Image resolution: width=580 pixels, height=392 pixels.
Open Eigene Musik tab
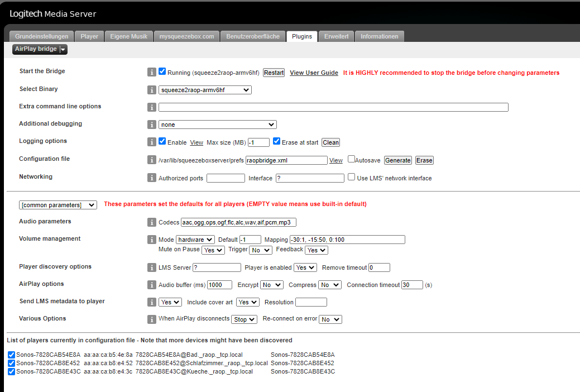(x=129, y=36)
